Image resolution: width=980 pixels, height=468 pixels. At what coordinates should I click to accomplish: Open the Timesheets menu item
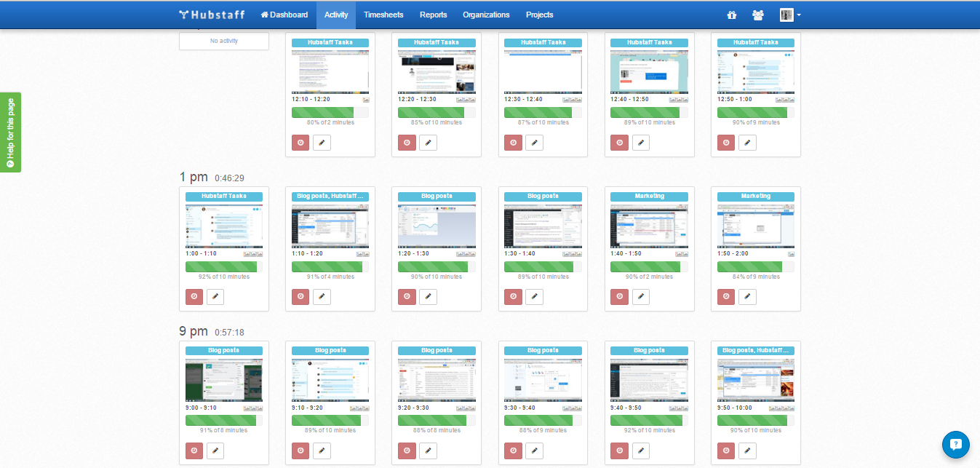click(x=383, y=15)
